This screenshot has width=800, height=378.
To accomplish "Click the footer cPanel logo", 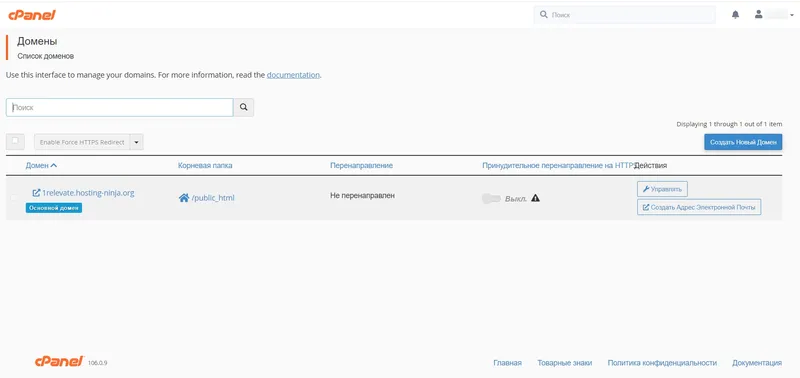I will coord(59,362).
